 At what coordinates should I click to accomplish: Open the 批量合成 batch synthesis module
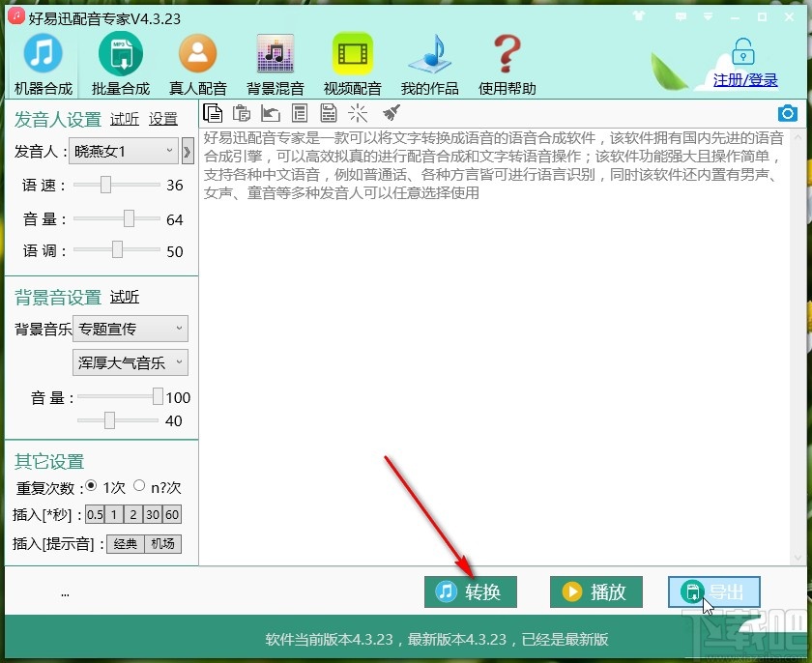click(x=120, y=65)
